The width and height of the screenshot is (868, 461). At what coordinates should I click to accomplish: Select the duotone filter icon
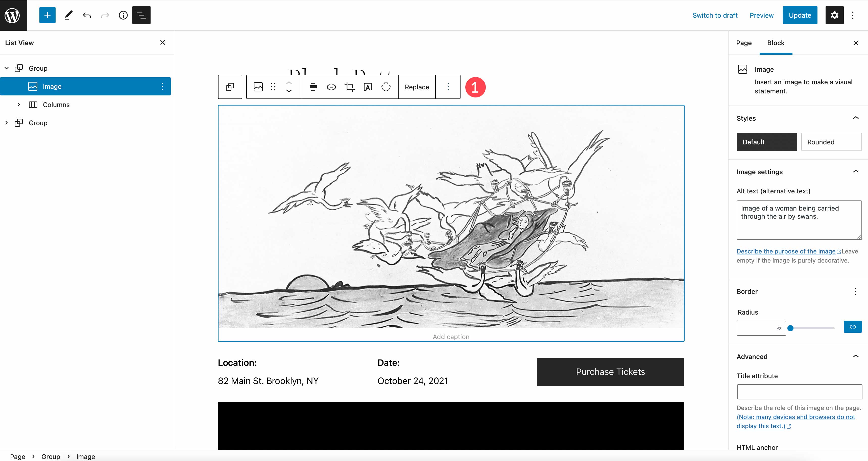[386, 87]
